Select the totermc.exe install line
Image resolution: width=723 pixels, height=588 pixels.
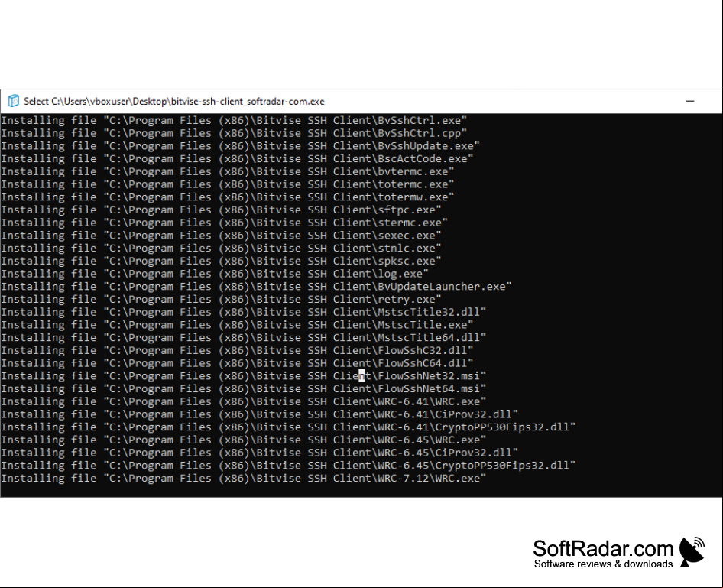click(227, 184)
